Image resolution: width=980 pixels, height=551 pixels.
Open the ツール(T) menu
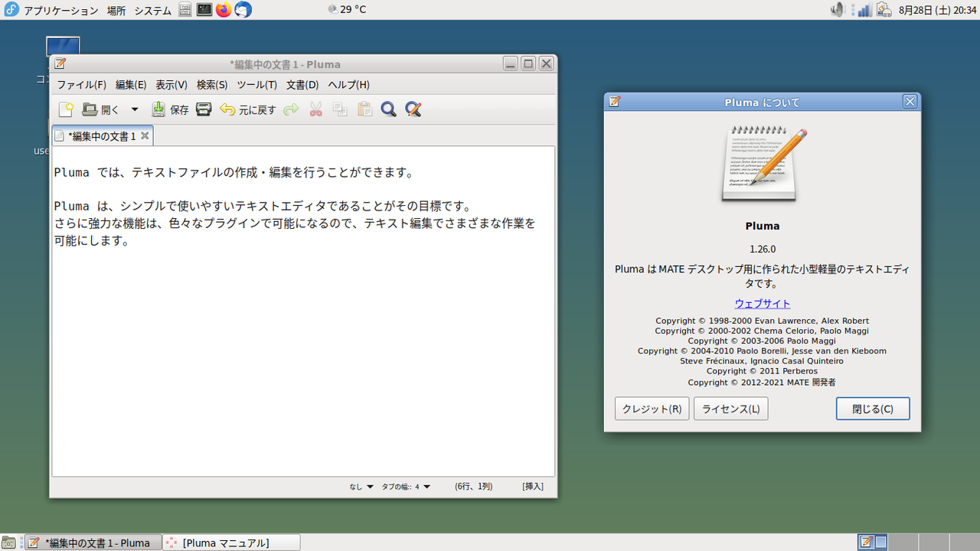coord(256,85)
